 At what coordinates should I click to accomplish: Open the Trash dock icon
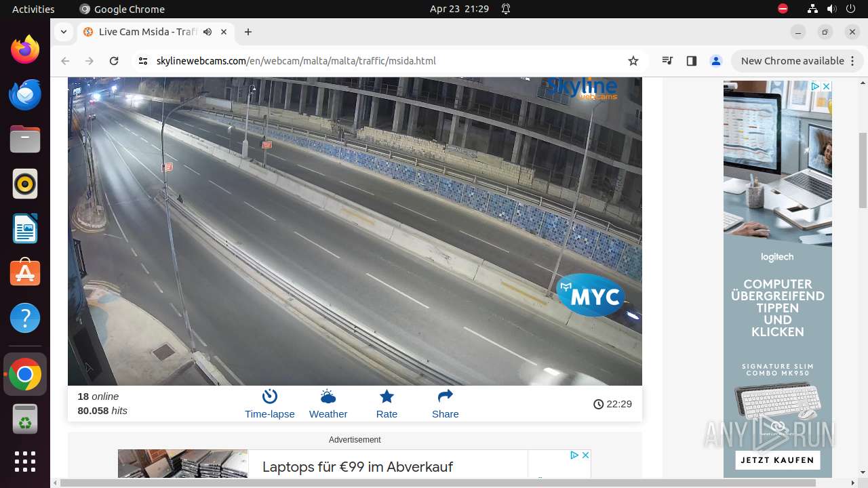[25, 419]
